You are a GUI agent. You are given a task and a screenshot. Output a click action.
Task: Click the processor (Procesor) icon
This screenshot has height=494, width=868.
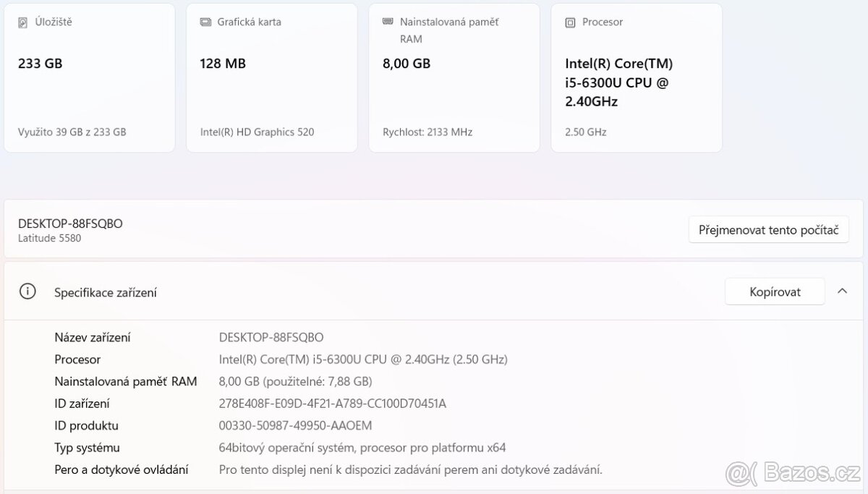(x=570, y=22)
